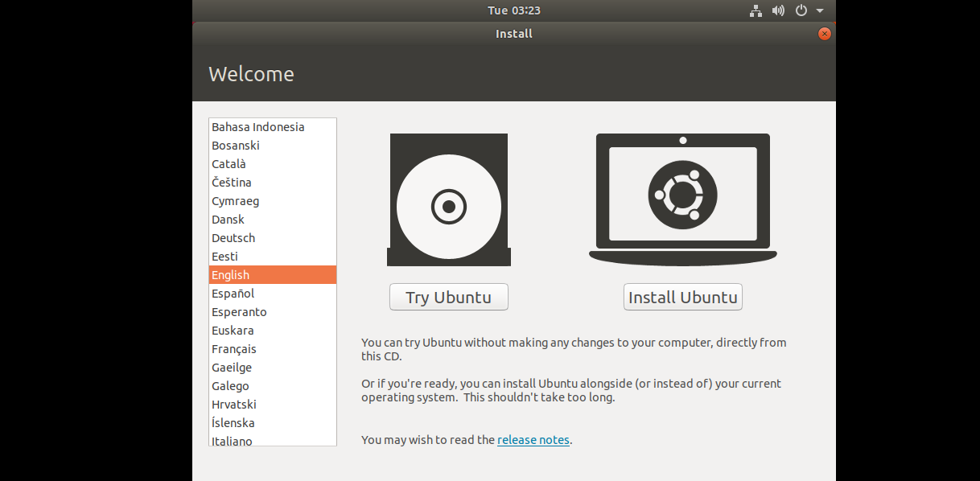The height and width of the screenshot is (481, 980).
Task: Open the release notes link
Action: coord(533,440)
